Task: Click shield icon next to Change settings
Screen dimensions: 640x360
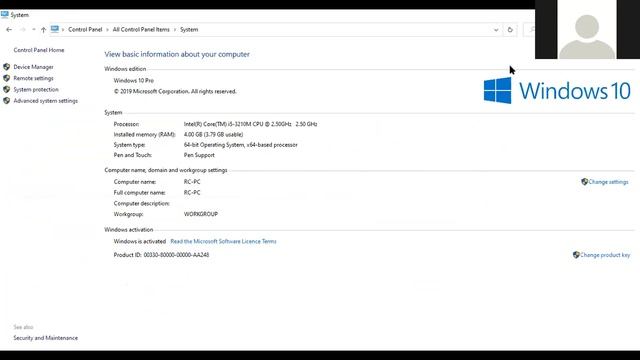Action: click(584, 182)
